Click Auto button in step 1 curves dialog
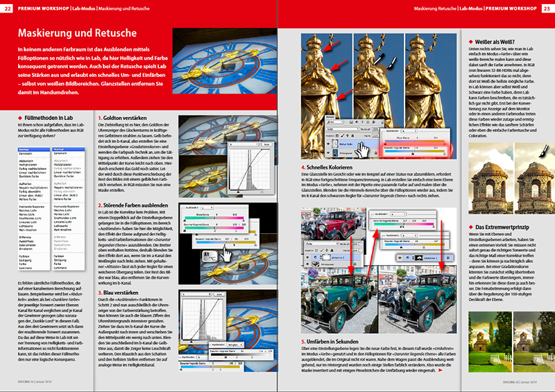555x392 pixels. [266, 144]
